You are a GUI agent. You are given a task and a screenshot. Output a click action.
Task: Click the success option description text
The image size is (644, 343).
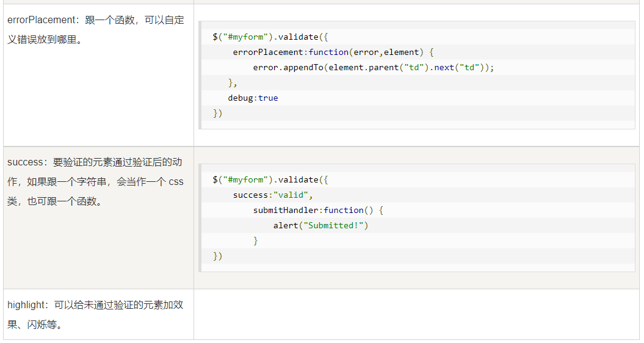95,181
